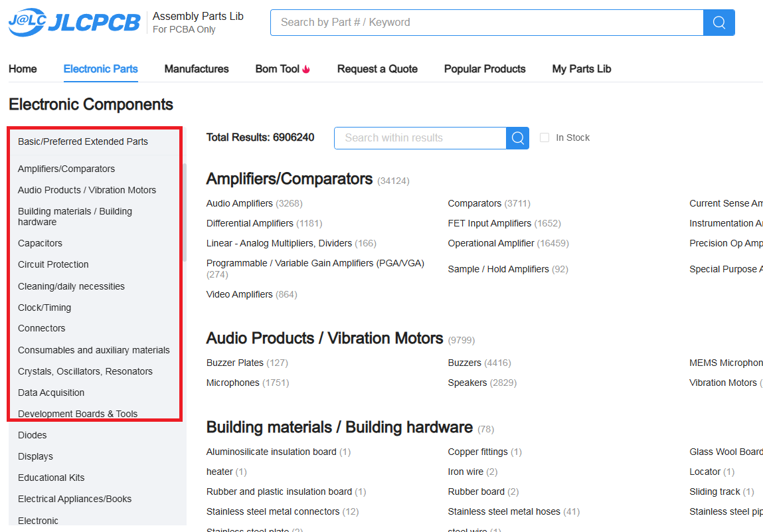Select Building materials / Building hardware sidebar item
This screenshot has width=763, height=532.
75,217
